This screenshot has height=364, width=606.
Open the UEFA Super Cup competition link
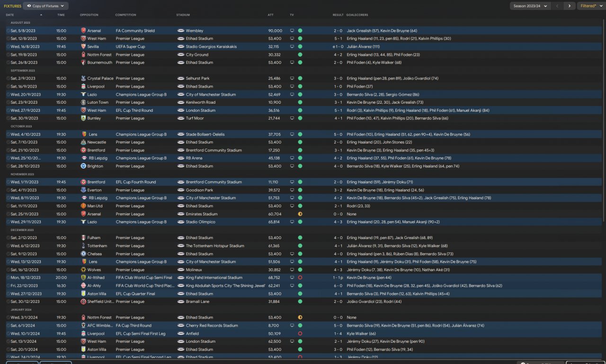(130, 47)
